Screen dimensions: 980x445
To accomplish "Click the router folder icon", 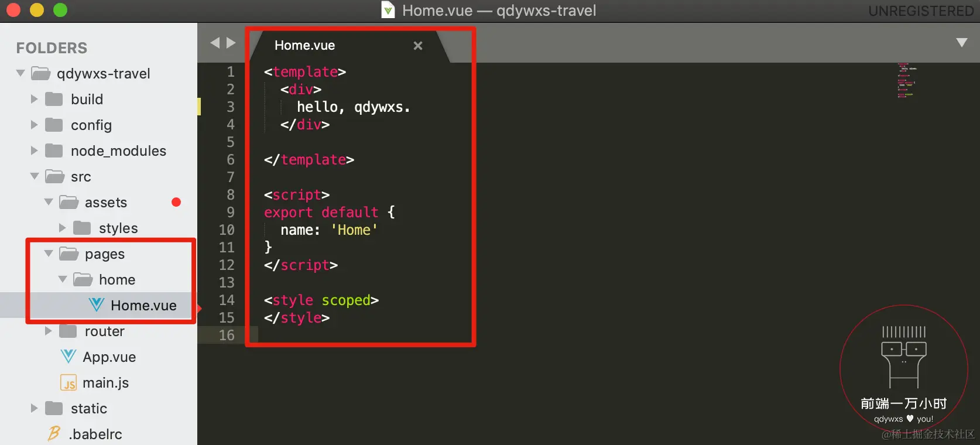I will click(68, 331).
